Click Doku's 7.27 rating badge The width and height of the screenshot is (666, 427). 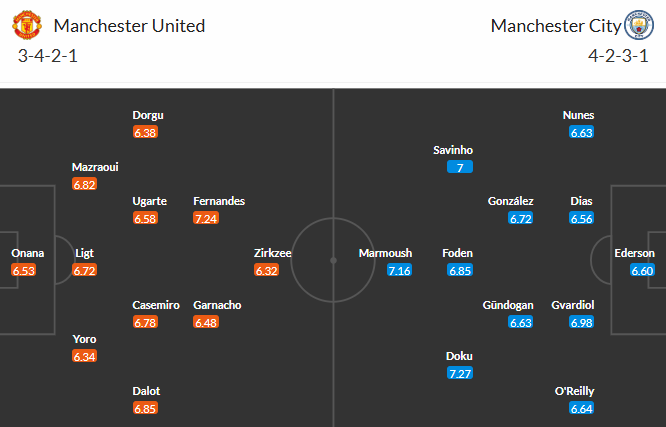coord(460,373)
